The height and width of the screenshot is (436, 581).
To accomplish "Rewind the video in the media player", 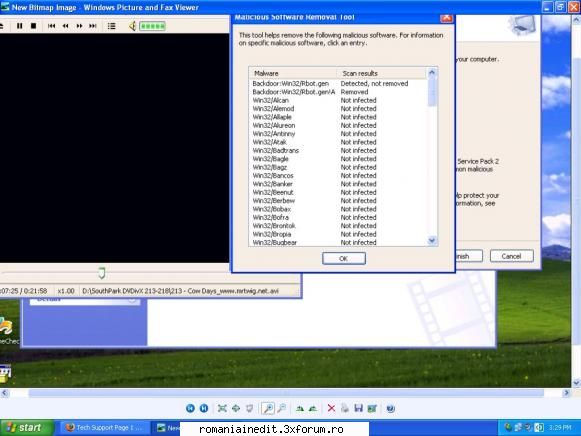I will click(x=66, y=26).
